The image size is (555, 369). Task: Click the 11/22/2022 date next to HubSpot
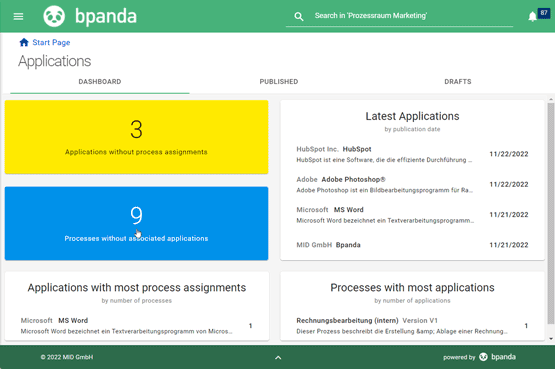click(x=509, y=154)
